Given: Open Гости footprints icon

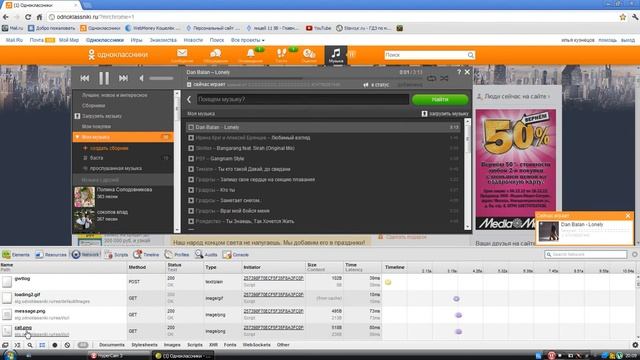Looking at the screenshot, I should coord(281,56).
